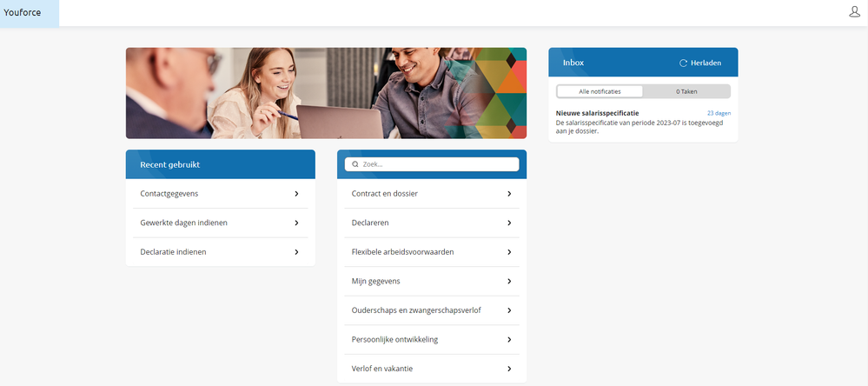Switch to 0 Taken tab

686,91
